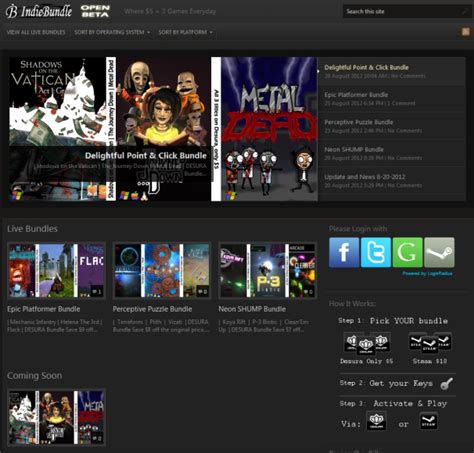
Task: Click the 'Please Login with' heading
Action: pos(358,229)
